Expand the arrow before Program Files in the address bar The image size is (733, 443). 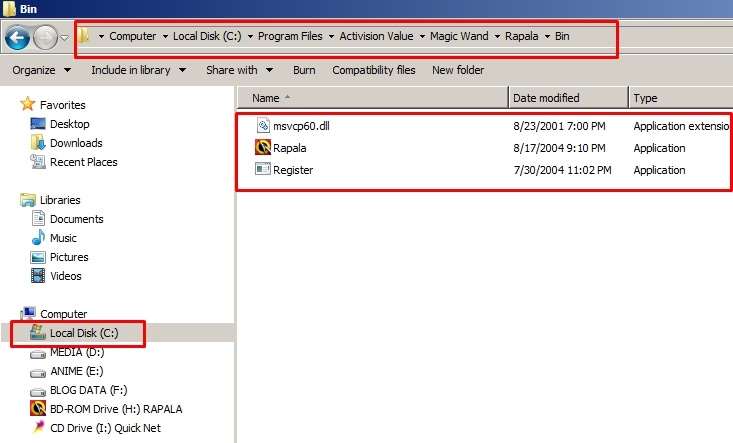250,36
